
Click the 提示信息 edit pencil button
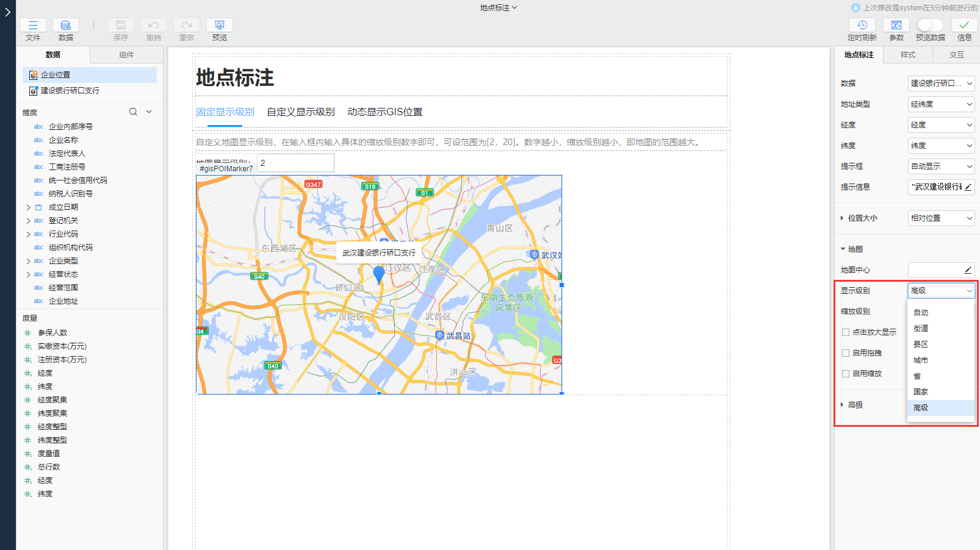(x=969, y=187)
